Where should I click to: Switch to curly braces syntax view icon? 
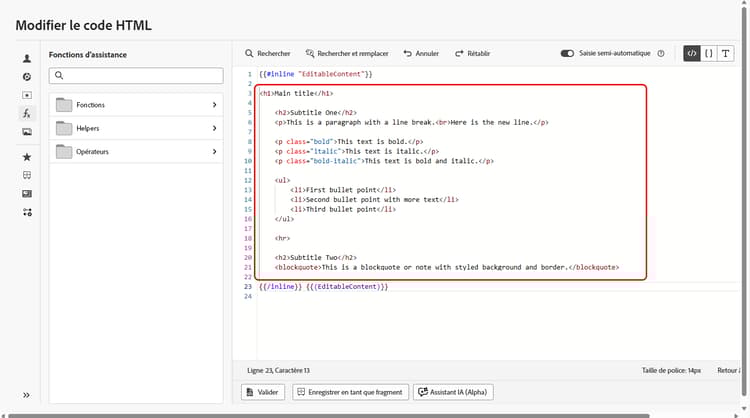(709, 53)
